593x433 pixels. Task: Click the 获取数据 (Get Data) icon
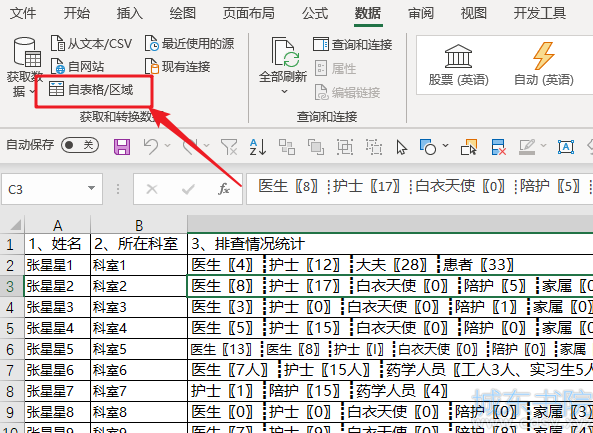pyautogui.click(x=26, y=53)
